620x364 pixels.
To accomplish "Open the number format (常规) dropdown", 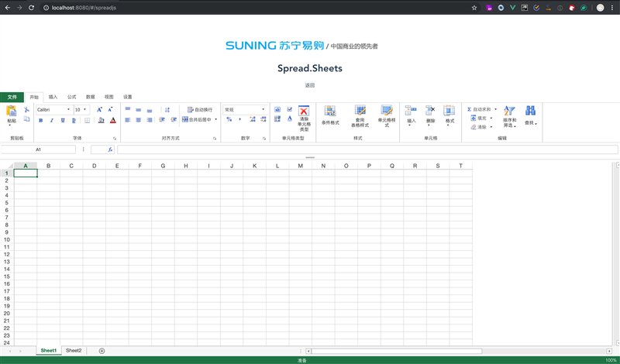I will tap(244, 110).
